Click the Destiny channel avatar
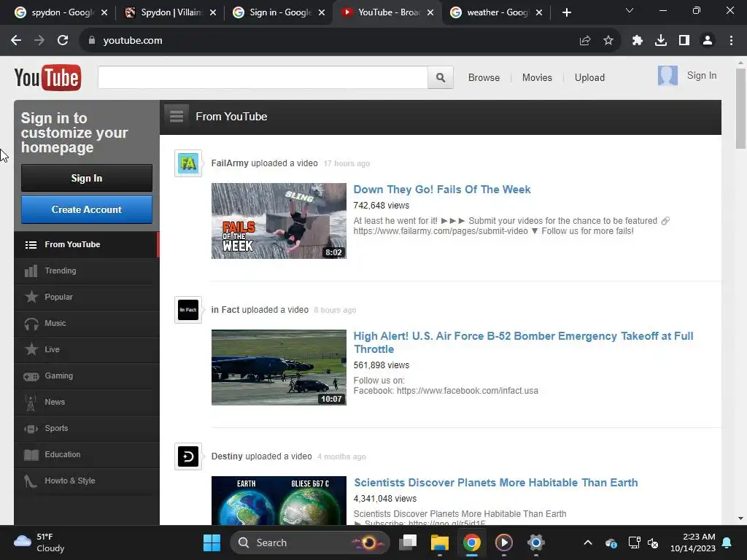 [x=188, y=456]
